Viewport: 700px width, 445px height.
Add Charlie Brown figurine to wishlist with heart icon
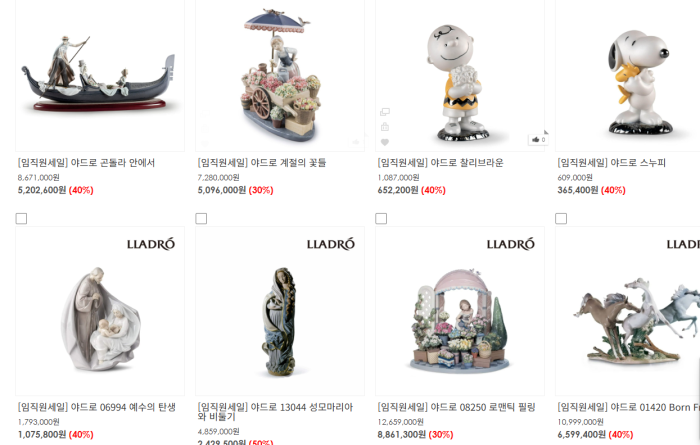coord(384,142)
